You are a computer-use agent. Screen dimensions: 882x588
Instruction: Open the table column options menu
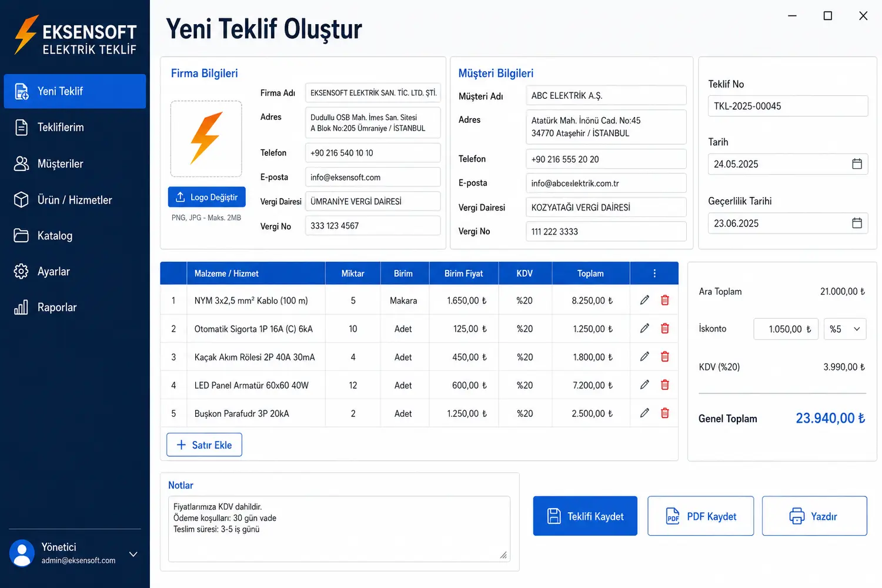(654, 273)
